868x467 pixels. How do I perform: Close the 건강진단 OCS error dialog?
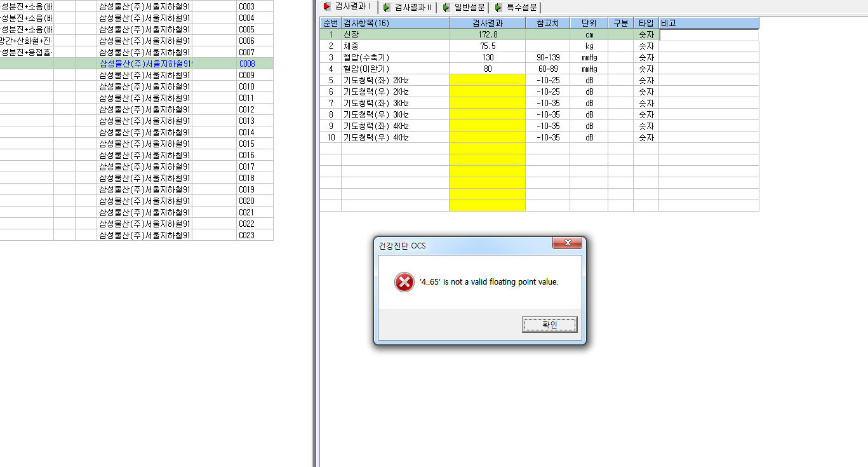(567, 243)
